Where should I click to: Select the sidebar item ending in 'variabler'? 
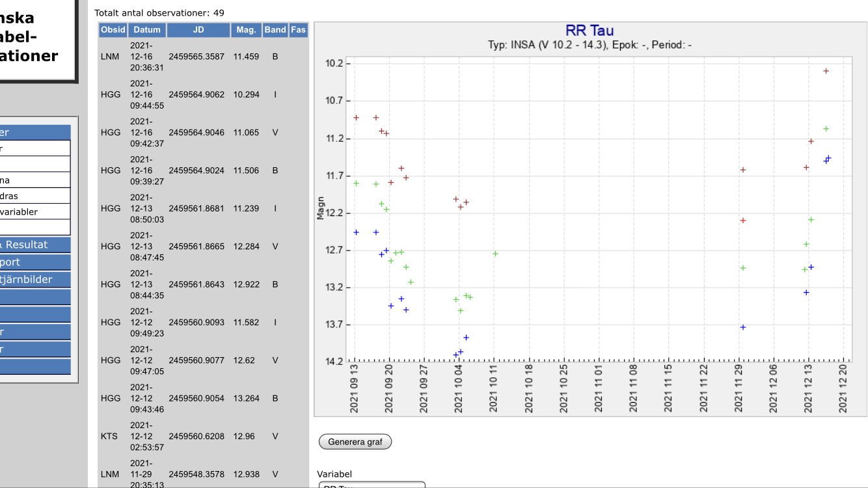coord(35,211)
